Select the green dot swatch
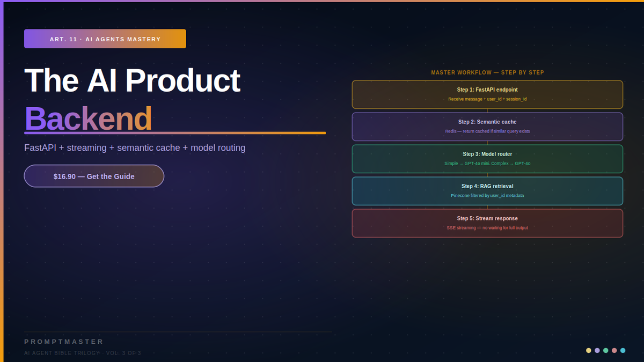Image resolution: width=644 pixels, height=362 pixels. (606, 350)
